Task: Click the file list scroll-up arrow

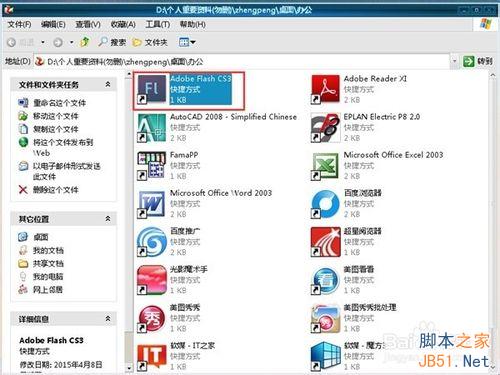Action: point(493,76)
